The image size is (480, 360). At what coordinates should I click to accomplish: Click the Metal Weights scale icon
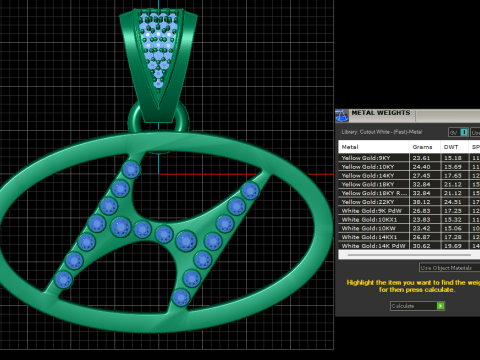pos(341,116)
